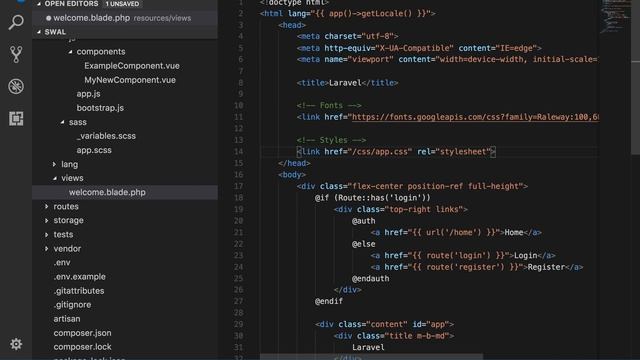The image size is (640, 360).
Task: Open _variables.scss file
Action: pyautogui.click(x=106, y=136)
